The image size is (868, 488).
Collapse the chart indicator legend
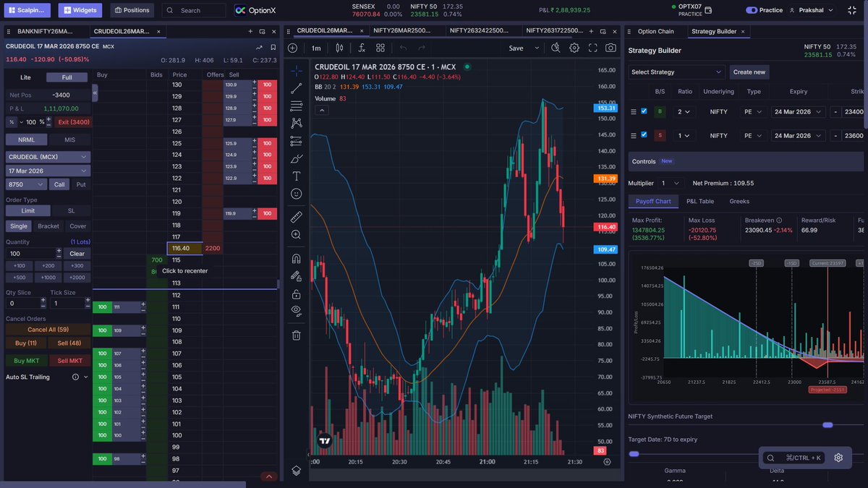coord(322,110)
